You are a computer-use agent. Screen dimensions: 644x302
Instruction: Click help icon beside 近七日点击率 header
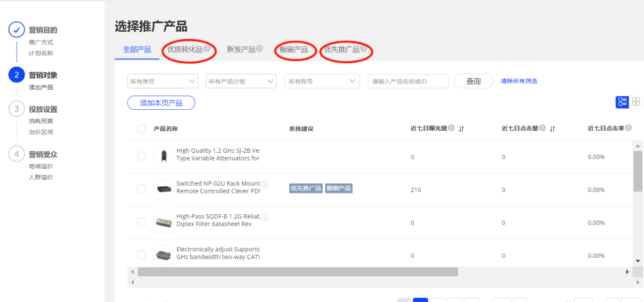629,128
